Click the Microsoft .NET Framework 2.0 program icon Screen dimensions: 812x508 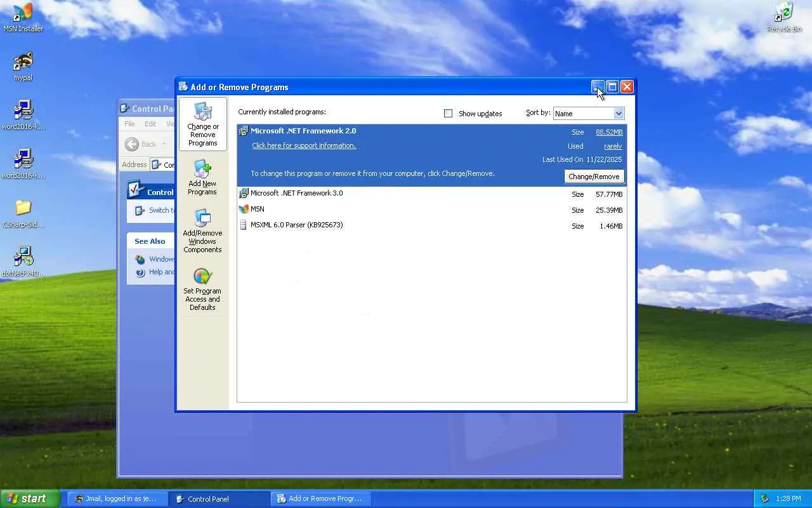pyautogui.click(x=243, y=131)
